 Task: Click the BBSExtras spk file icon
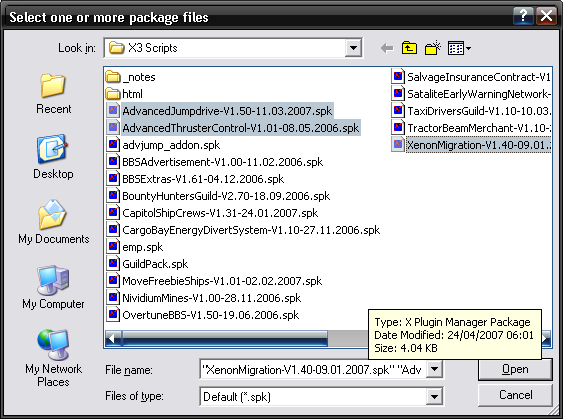click(x=113, y=178)
